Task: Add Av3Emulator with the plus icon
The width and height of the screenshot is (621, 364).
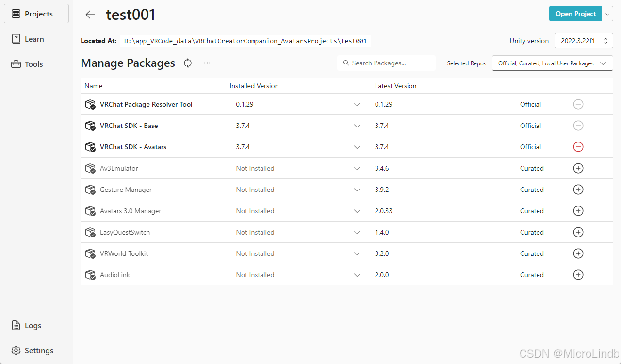Action: tap(578, 168)
